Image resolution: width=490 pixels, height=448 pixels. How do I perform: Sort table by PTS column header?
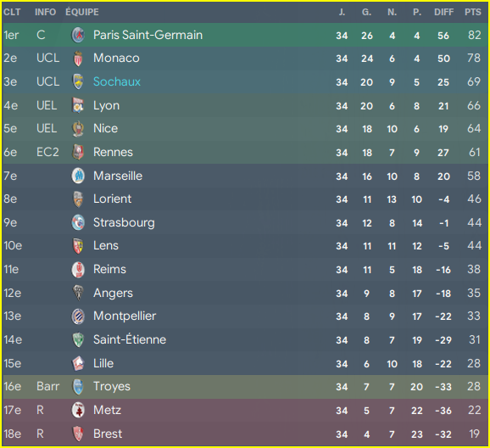pos(472,12)
